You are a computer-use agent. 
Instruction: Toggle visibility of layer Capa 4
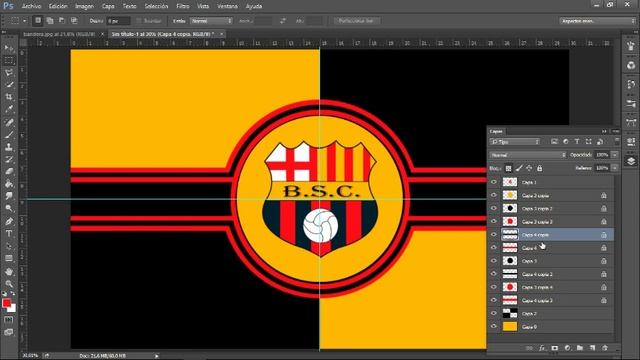point(494,247)
